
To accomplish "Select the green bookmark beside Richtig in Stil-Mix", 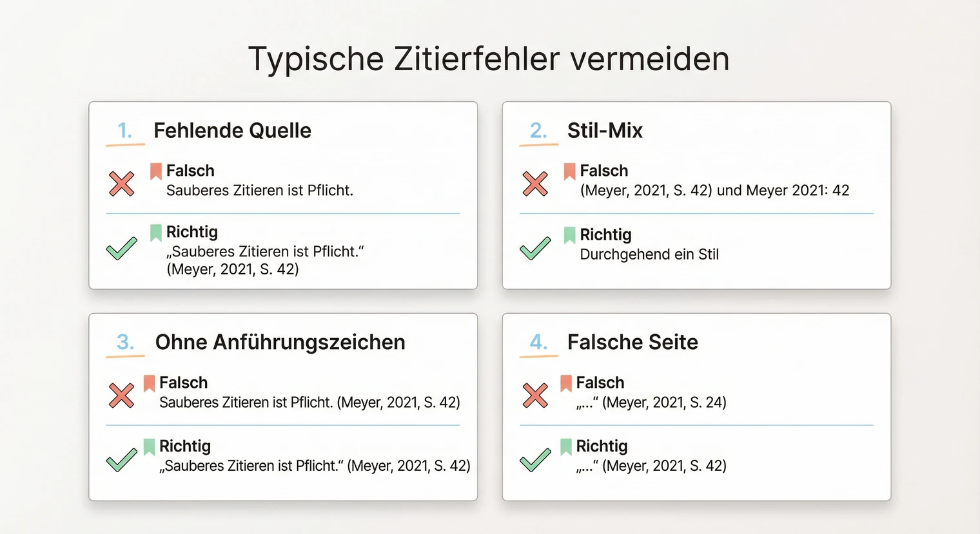I will (x=570, y=234).
